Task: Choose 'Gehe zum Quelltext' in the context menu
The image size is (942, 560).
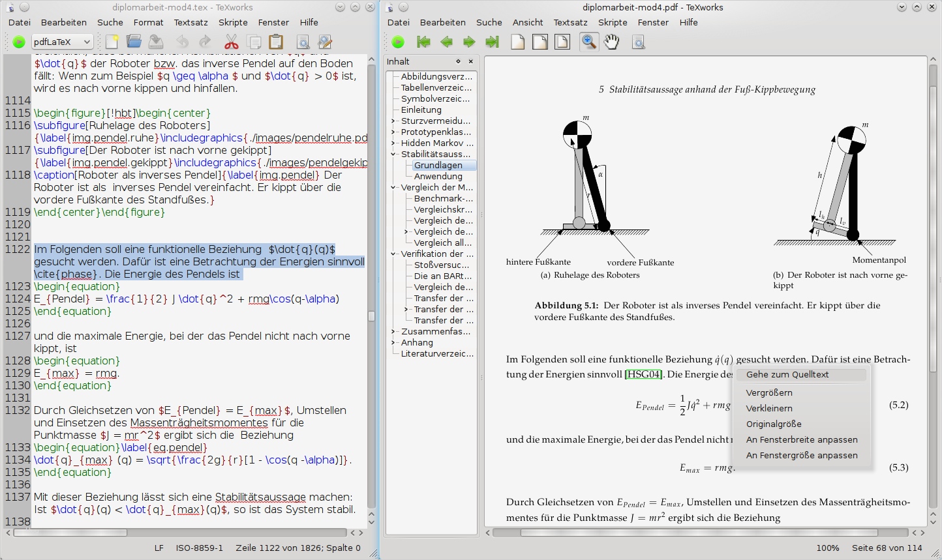Action: (x=787, y=375)
